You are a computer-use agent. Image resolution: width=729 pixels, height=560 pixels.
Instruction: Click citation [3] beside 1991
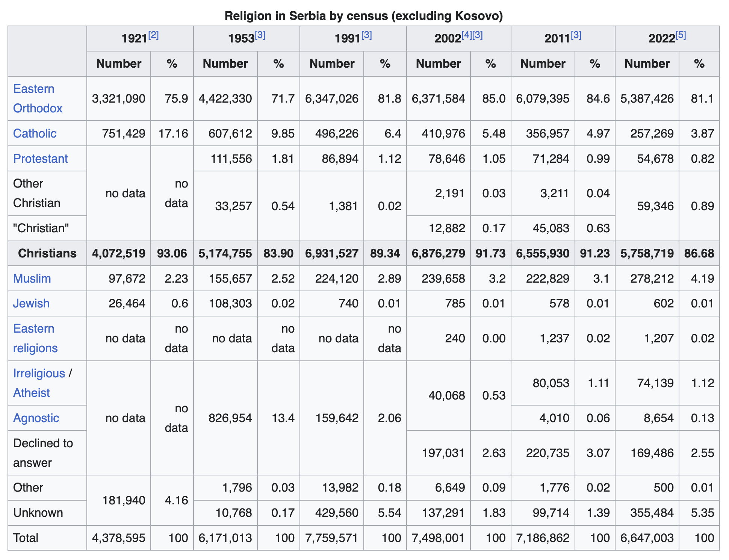click(x=366, y=35)
